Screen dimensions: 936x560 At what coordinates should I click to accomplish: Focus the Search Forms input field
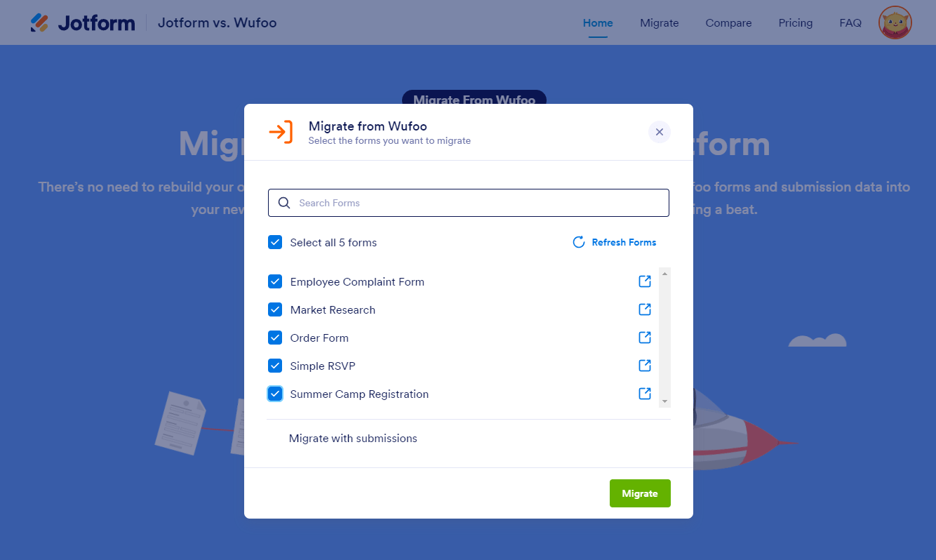pyautogui.click(x=469, y=203)
